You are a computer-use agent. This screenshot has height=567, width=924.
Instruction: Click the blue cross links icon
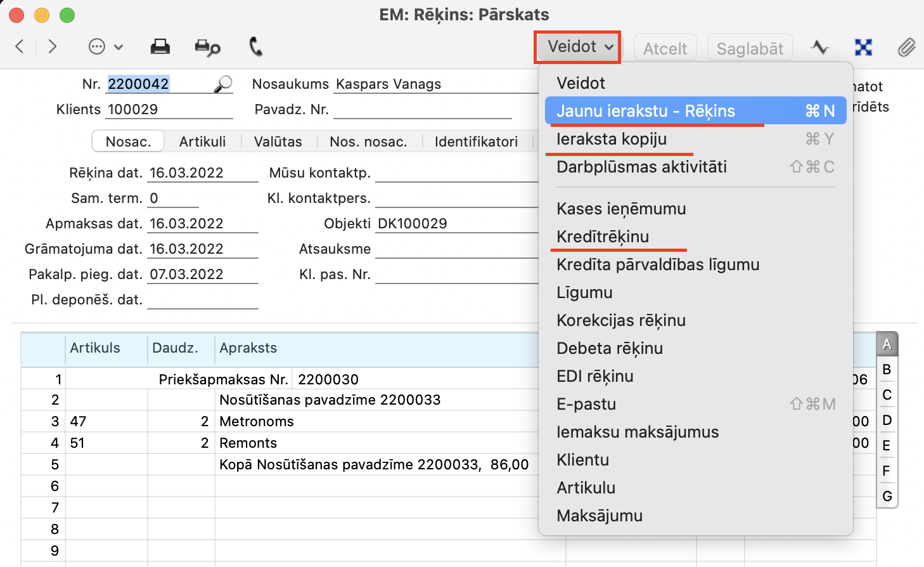[x=863, y=48]
